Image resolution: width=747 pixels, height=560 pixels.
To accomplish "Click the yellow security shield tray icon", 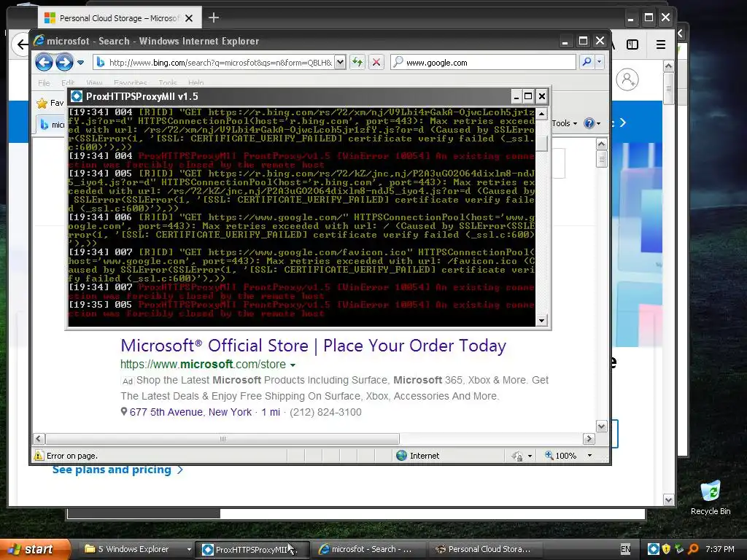I will tap(666, 549).
